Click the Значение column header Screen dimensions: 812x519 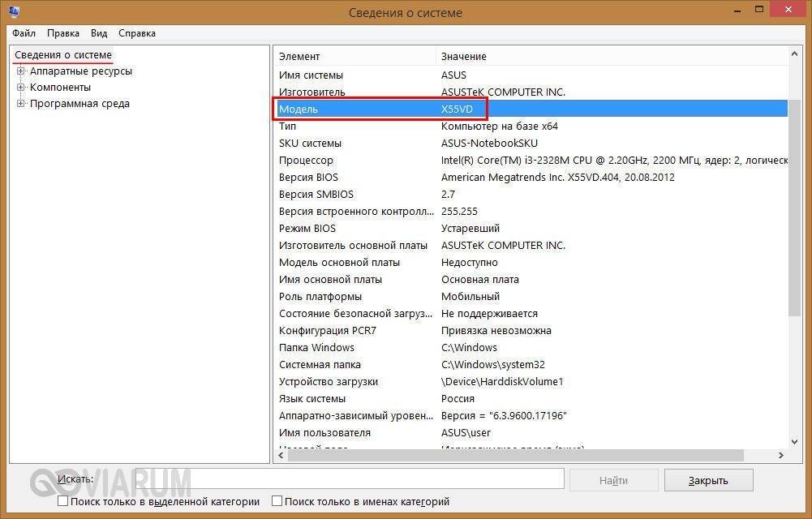(x=608, y=56)
